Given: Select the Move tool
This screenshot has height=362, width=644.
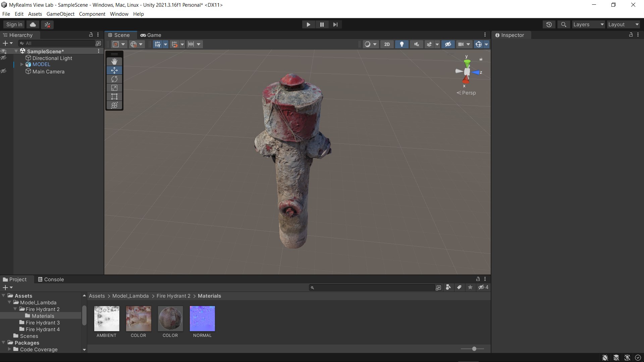Looking at the screenshot, I should click(x=114, y=70).
